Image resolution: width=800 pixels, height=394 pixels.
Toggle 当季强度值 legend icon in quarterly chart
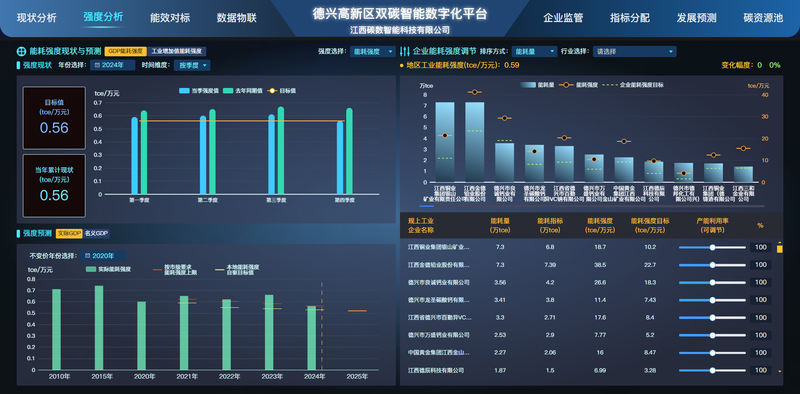coord(184,91)
